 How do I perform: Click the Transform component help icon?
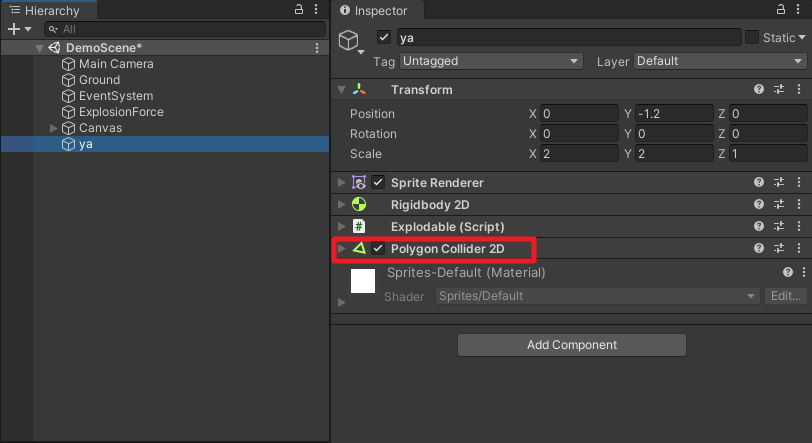click(759, 90)
